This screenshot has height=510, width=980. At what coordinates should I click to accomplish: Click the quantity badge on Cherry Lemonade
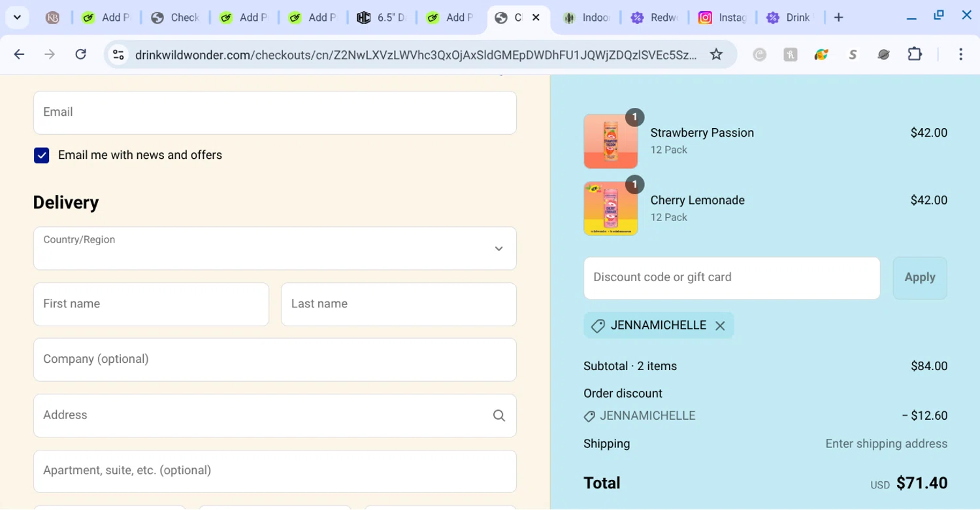pyautogui.click(x=634, y=184)
